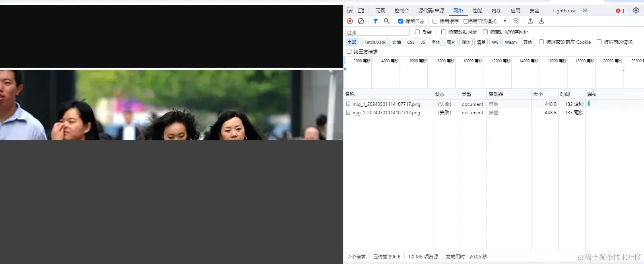
Task: Filter requests by JS
Action: tap(423, 42)
